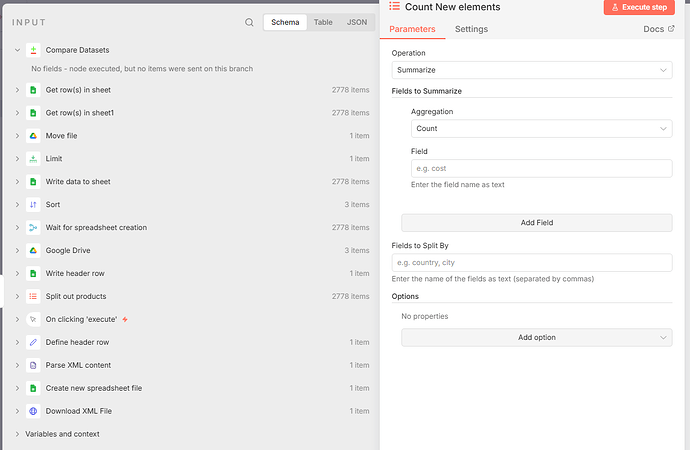Screen dimensions: 690x450
Task: Click the Parse XML content icon
Action: pos(33,365)
